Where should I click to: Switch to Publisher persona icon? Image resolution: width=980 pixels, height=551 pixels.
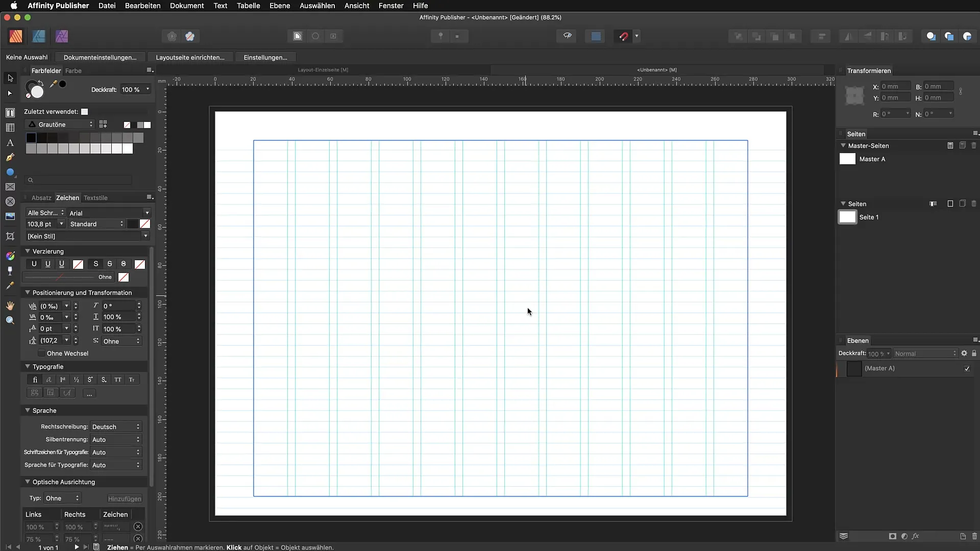click(16, 36)
